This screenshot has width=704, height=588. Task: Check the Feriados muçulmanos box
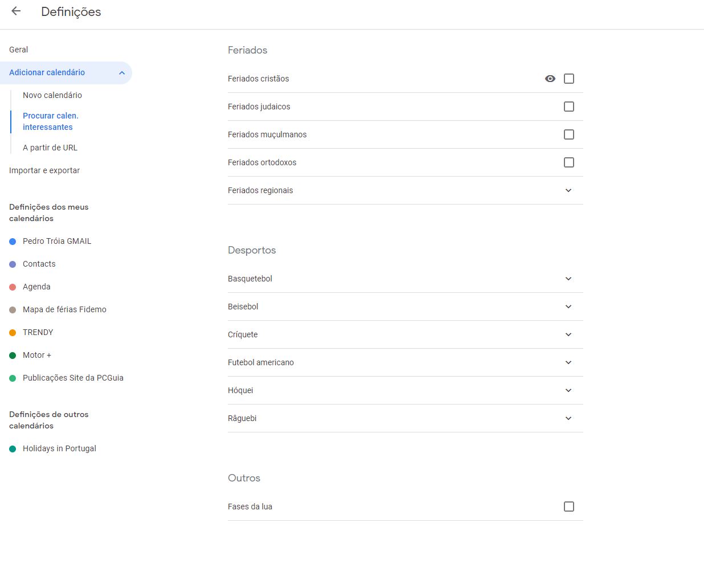tap(568, 134)
